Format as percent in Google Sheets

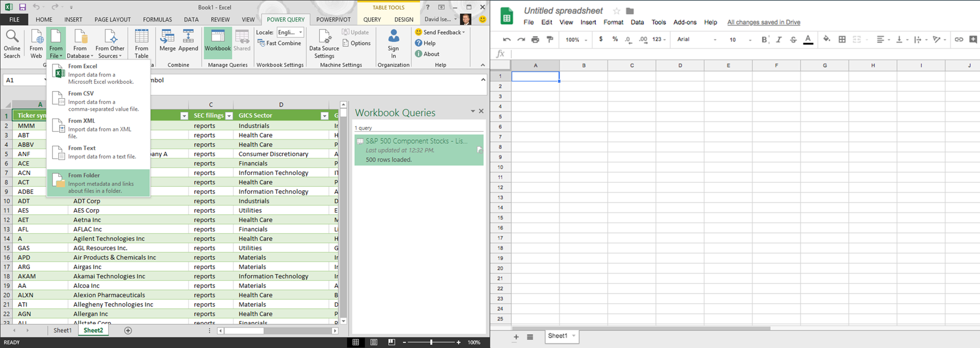615,39
